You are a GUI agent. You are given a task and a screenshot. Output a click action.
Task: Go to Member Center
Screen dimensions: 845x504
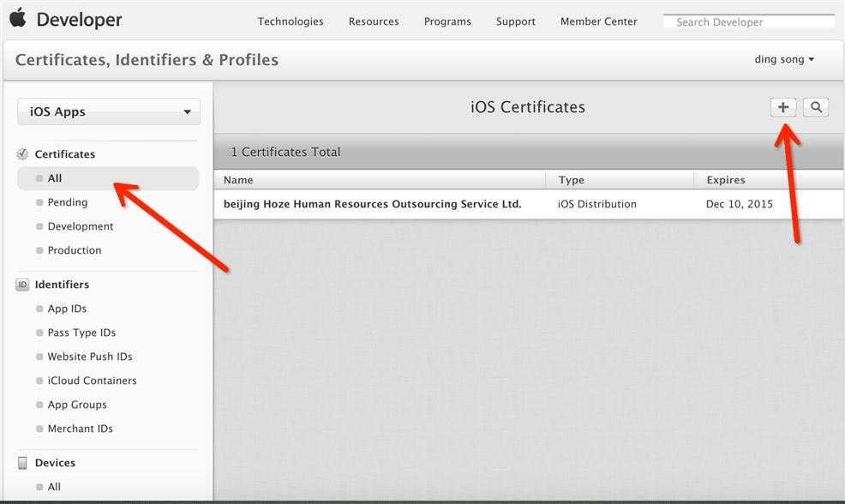[x=599, y=21]
